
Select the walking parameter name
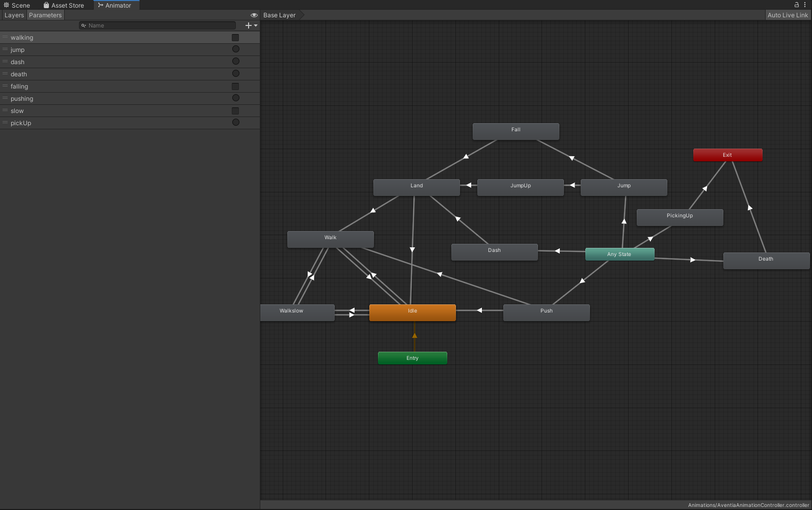click(22, 38)
